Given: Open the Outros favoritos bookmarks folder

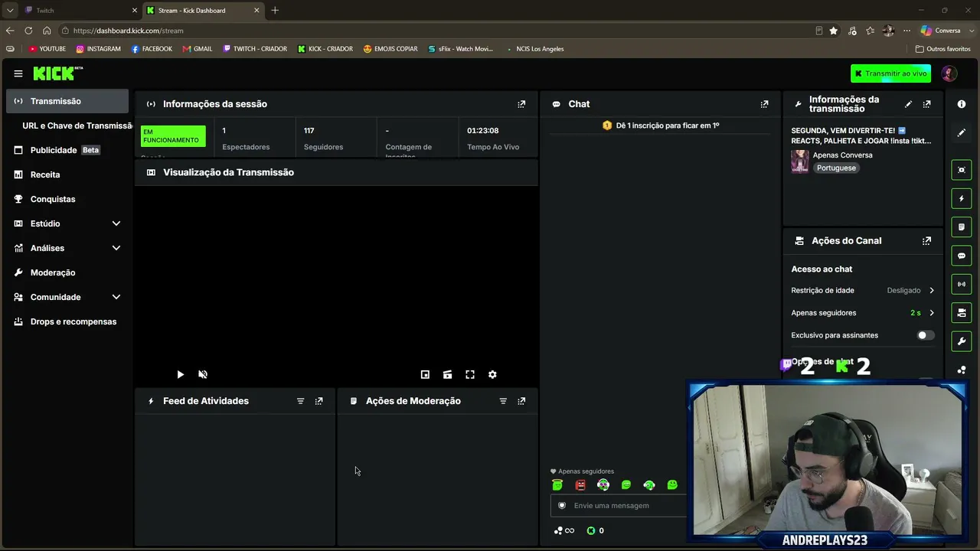Looking at the screenshot, I should coord(943,49).
